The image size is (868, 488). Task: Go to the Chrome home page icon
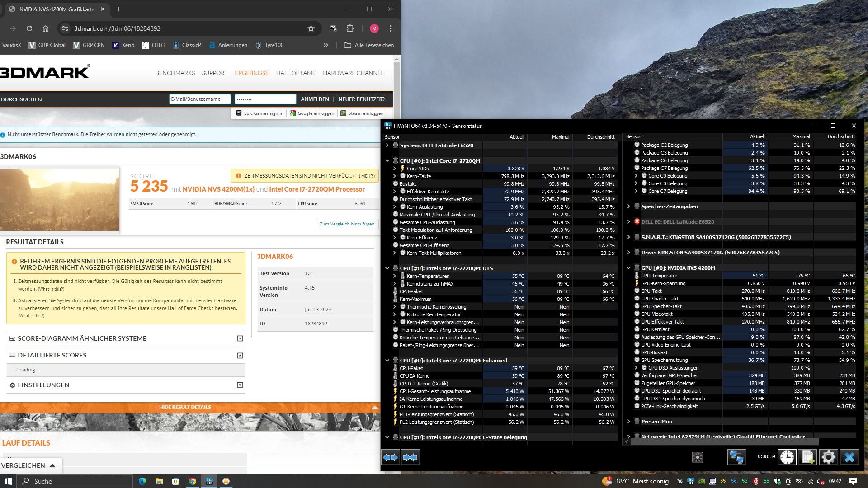tap(46, 28)
